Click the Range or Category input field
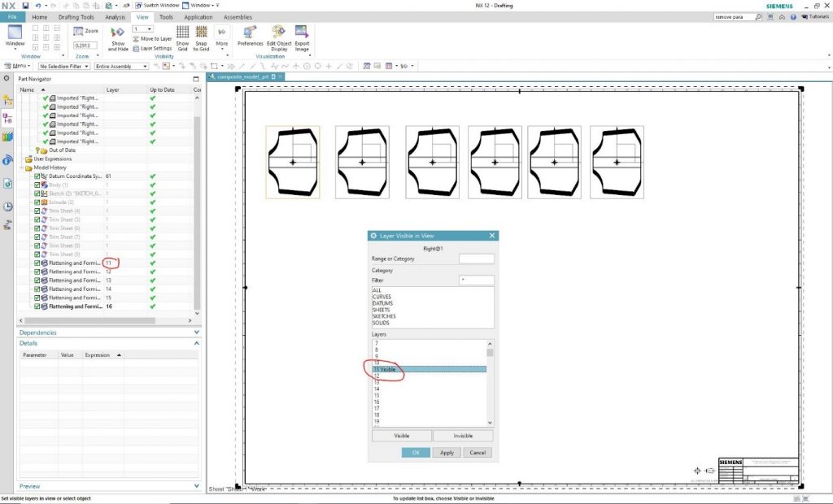The image size is (833, 504). (476, 259)
